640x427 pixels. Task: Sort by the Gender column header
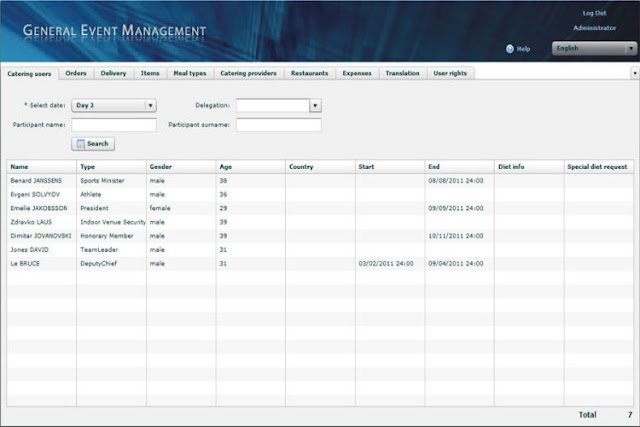(181, 167)
